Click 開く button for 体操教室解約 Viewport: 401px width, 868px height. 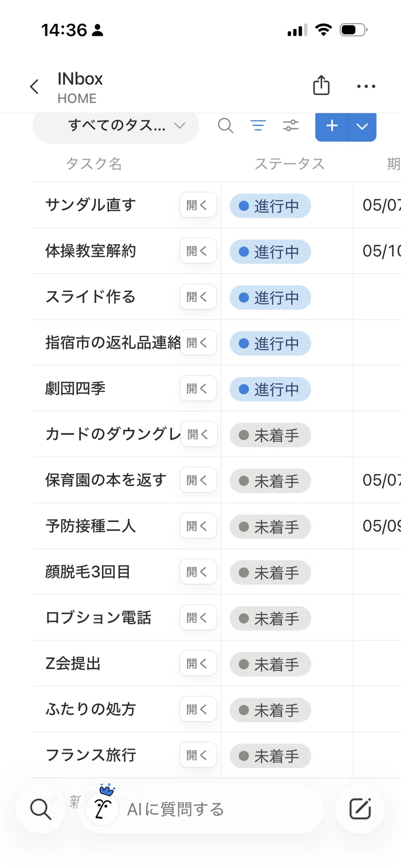[198, 251]
